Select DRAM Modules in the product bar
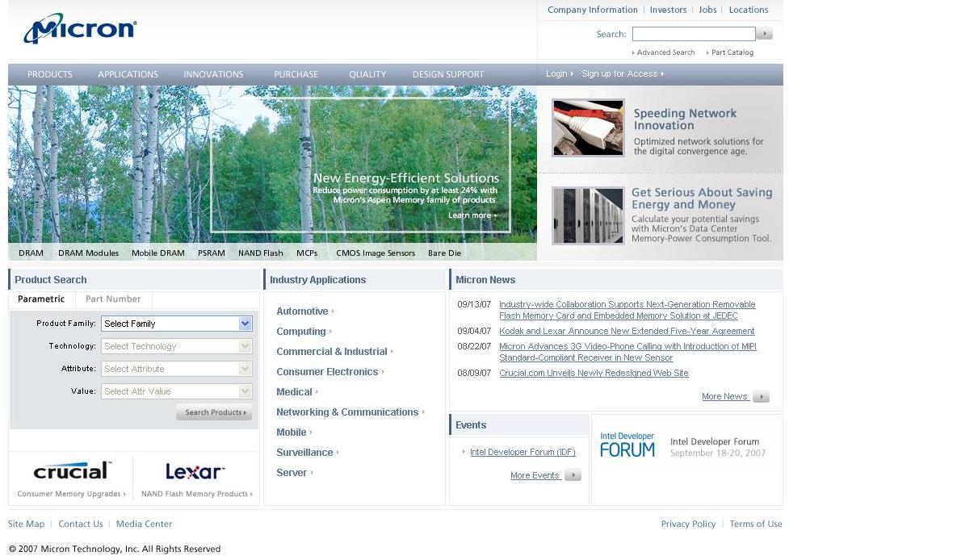 tap(89, 253)
